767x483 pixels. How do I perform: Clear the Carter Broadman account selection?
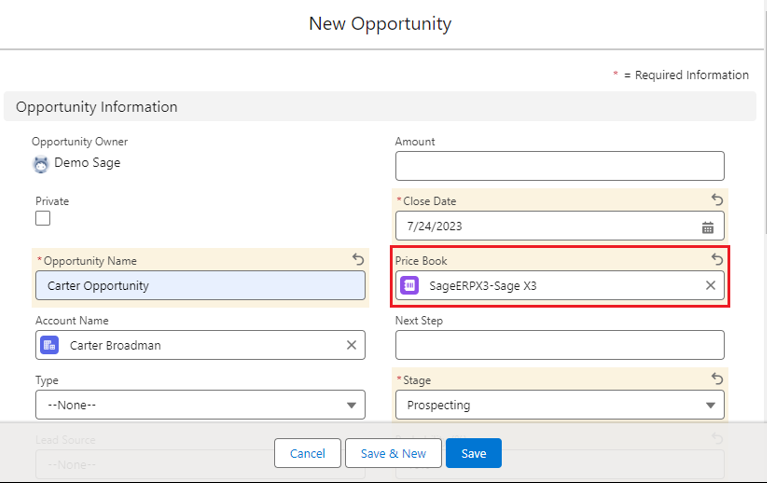(x=351, y=345)
